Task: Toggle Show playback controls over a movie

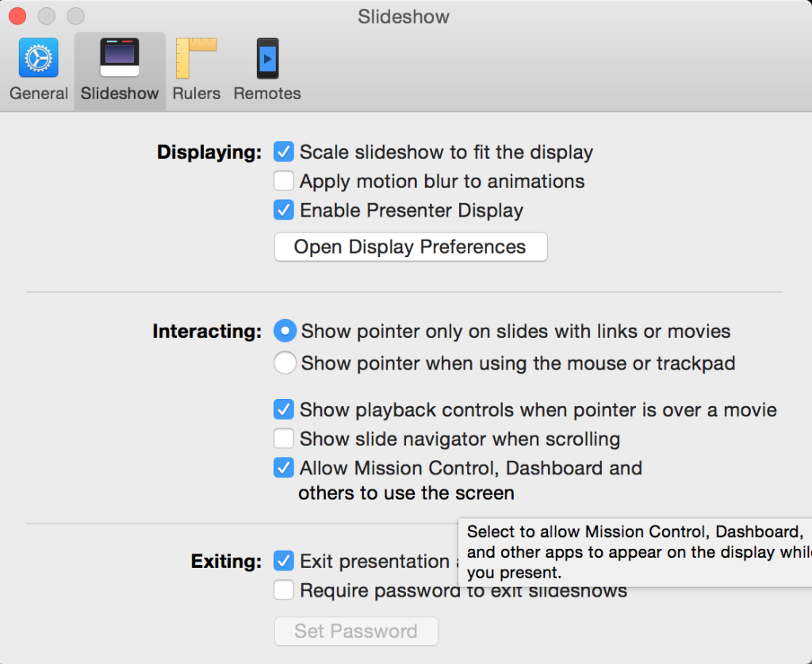Action: click(284, 409)
